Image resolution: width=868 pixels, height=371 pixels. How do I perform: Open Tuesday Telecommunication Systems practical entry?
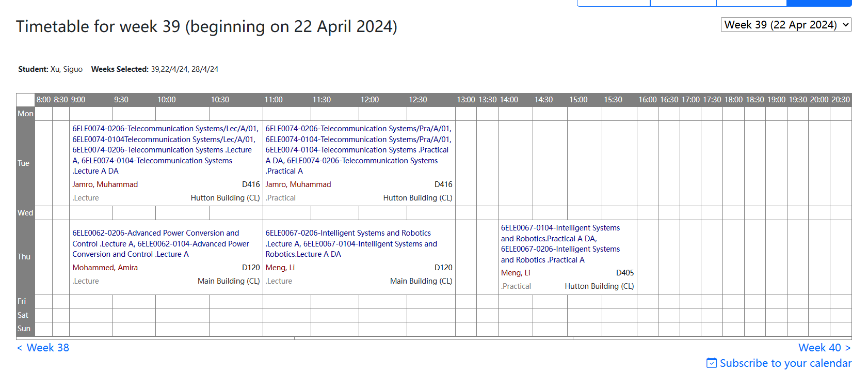[x=358, y=150]
